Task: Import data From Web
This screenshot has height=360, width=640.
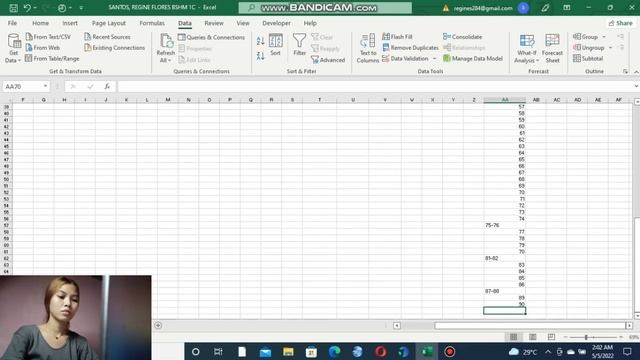Action: coord(42,48)
